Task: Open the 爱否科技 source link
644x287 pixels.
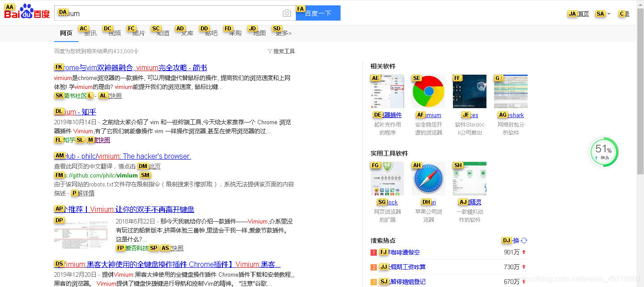Action: coord(132,248)
